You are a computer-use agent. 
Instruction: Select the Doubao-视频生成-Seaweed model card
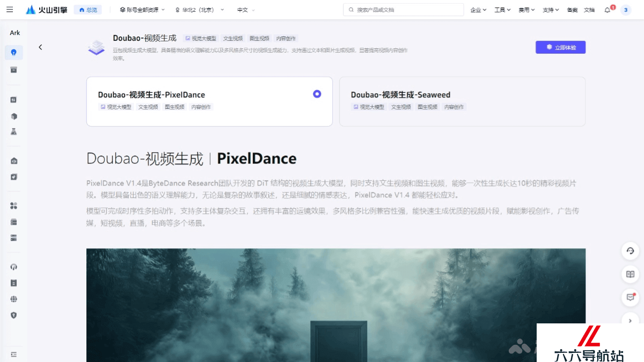(x=462, y=101)
